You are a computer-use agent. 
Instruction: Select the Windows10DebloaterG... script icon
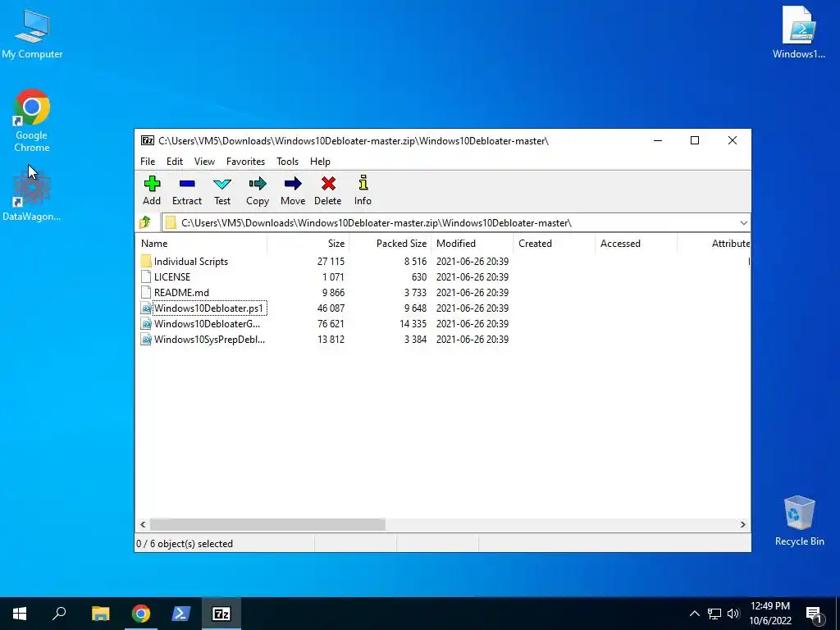tap(146, 323)
